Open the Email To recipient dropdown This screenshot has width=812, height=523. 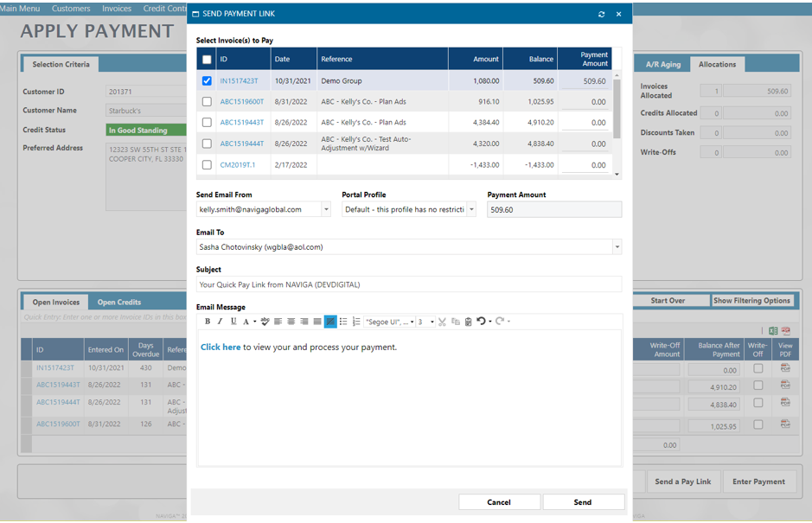(617, 247)
